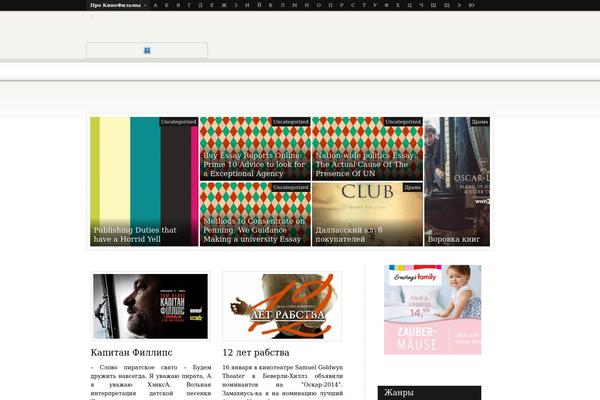This screenshot has height=400, width=600.
Task: Click Uncategorized tag on Methods to Consentrate tile
Action: click(291, 187)
